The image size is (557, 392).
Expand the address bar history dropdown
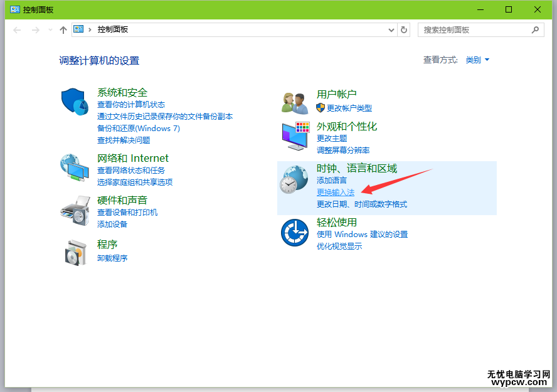tap(391, 30)
